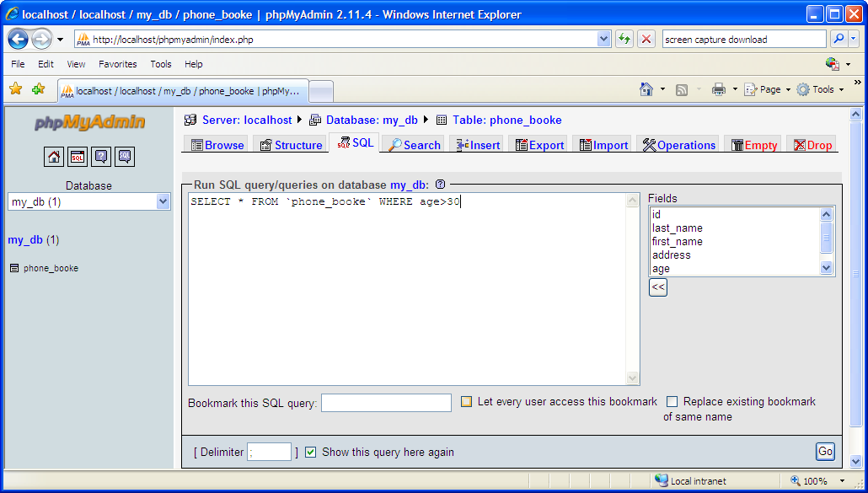Open the Favorites menu
The width and height of the screenshot is (868, 493).
118,64
